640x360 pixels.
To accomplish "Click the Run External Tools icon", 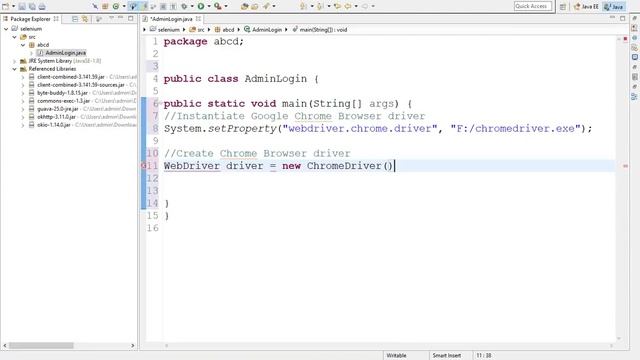I will (218, 6).
